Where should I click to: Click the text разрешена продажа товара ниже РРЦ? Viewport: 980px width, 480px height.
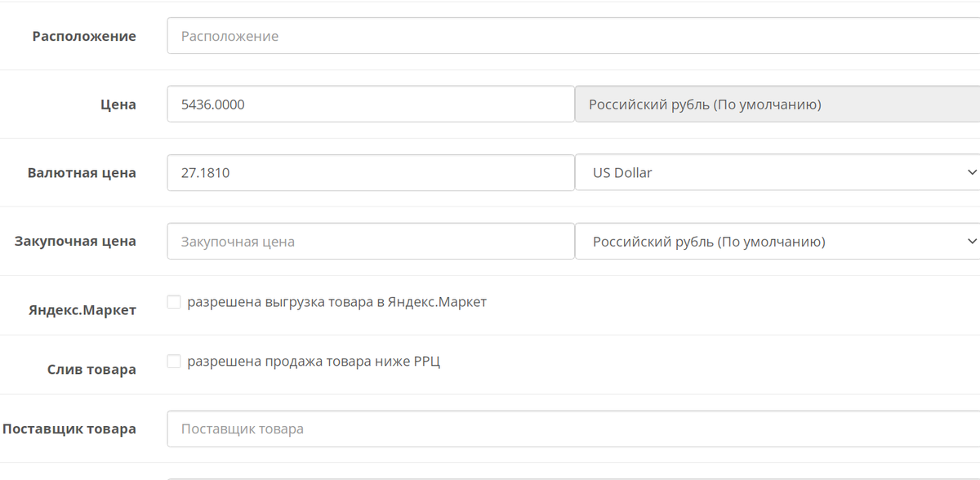314,361
